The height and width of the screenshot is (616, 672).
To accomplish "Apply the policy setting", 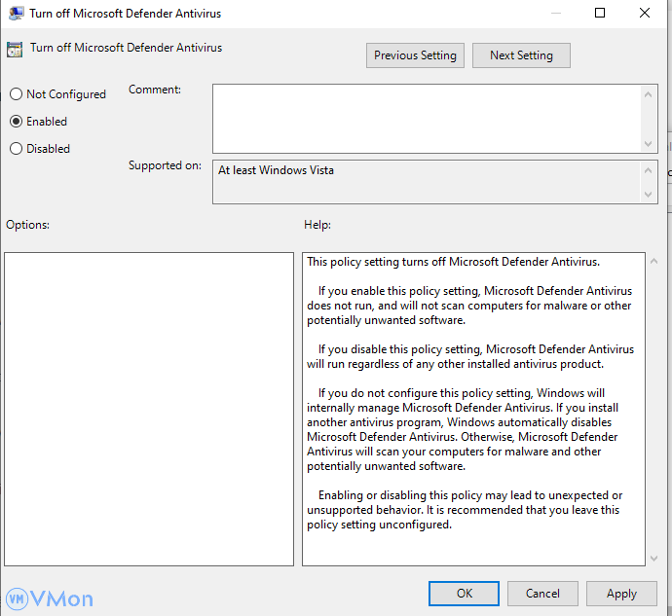I will [x=621, y=593].
